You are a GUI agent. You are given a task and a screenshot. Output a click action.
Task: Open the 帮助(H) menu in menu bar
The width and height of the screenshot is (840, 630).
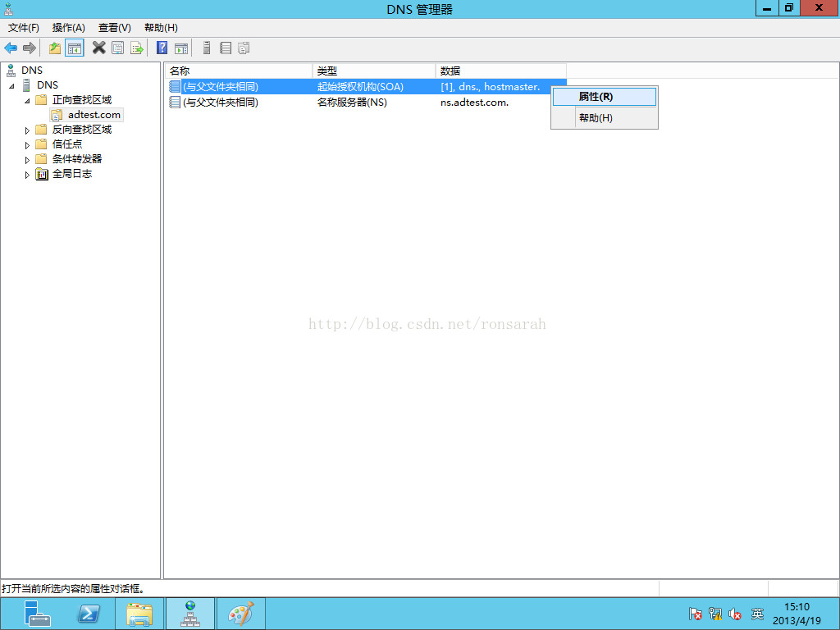162,28
